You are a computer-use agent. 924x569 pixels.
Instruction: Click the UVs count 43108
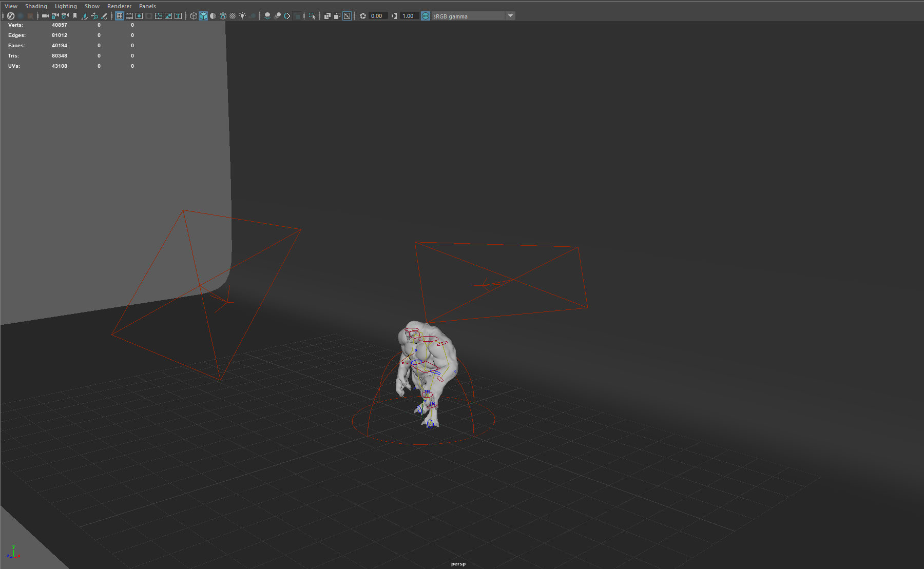pos(60,66)
